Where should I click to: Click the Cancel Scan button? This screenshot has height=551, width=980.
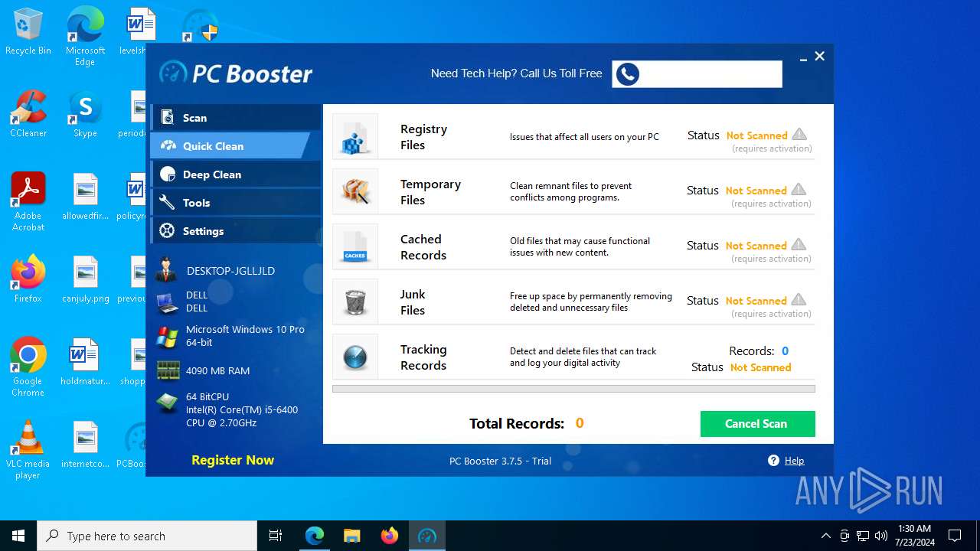pos(757,424)
